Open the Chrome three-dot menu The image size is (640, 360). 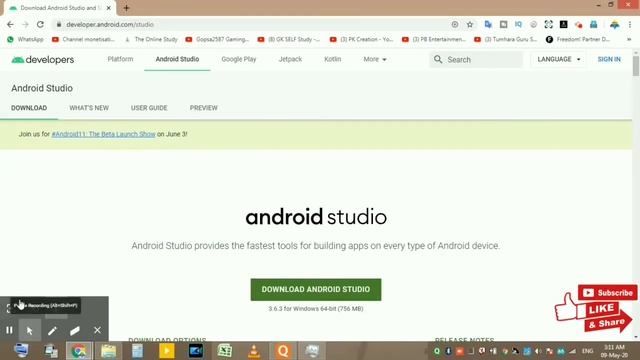click(630, 24)
